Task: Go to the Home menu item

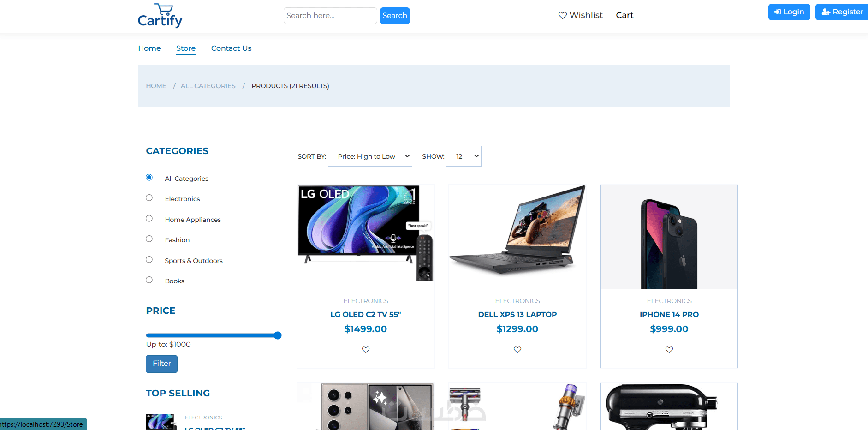Action: click(149, 48)
